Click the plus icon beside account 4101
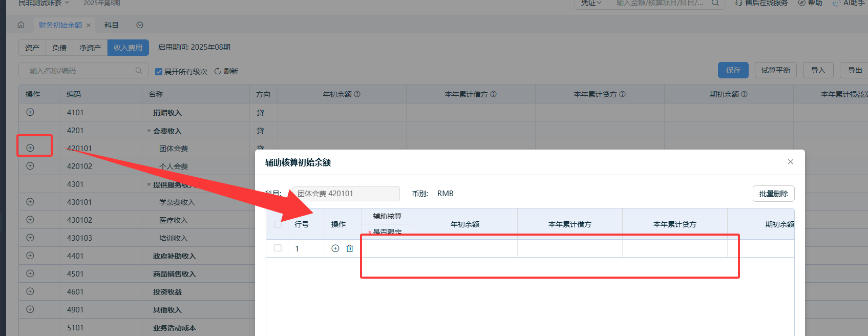The height and width of the screenshot is (336, 868). (x=30, y=112)
